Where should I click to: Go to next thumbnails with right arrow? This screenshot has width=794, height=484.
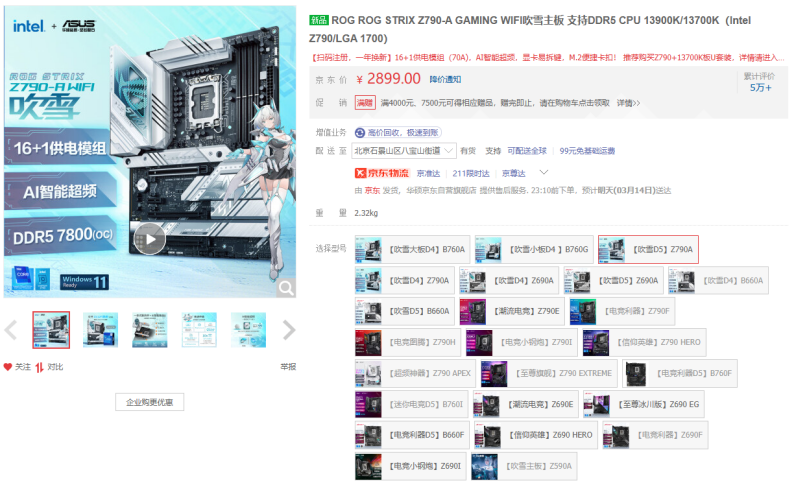click(x=289, y=330)
